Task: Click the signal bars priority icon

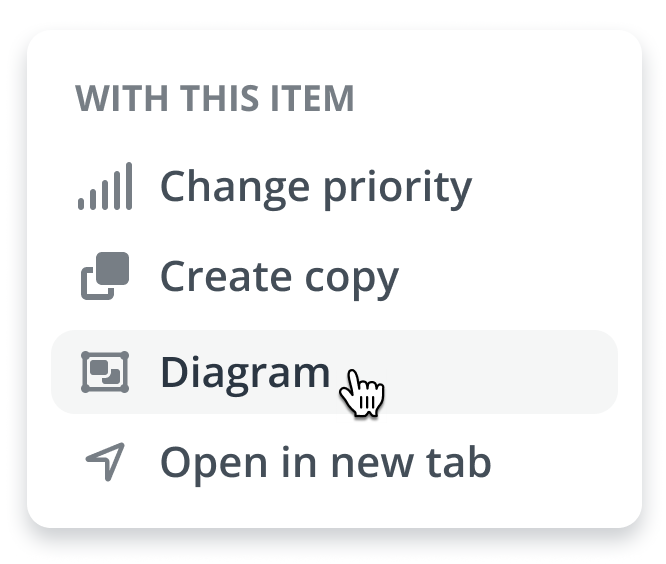Action: [x=105, y=187]
